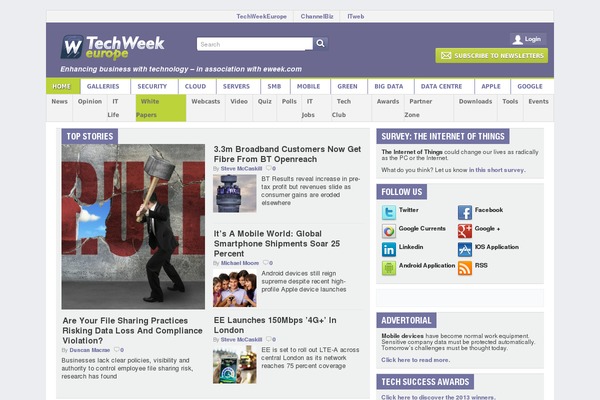The height and width of the screenshot is (400, 600).
Task: Click the newsletter envelope icon
Action: (x=446, y=56)
